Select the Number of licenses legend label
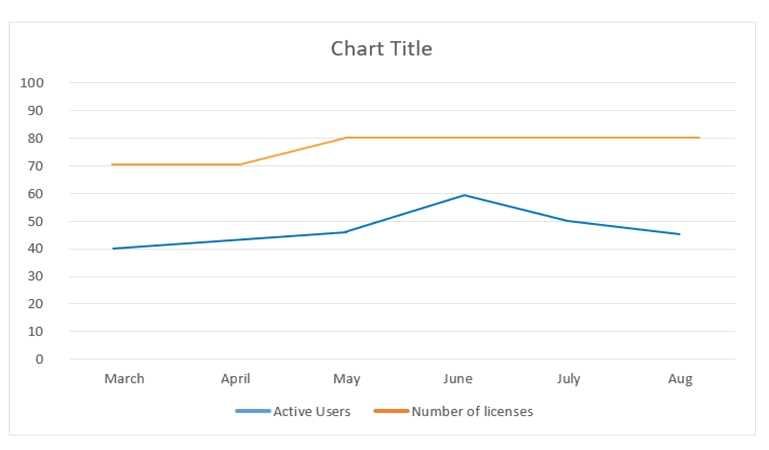Image resolution: width=769 pixels, height=450 pixels. (x=472, y=412)
